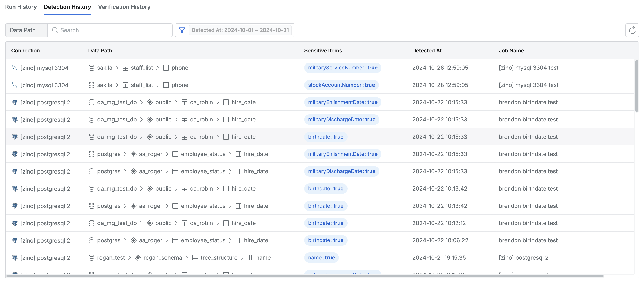Viewport: 644px width, 284px height.
Task: Click militaryServiceNumber:true tag
Action: pyautogui.click(x=342, y=68)
